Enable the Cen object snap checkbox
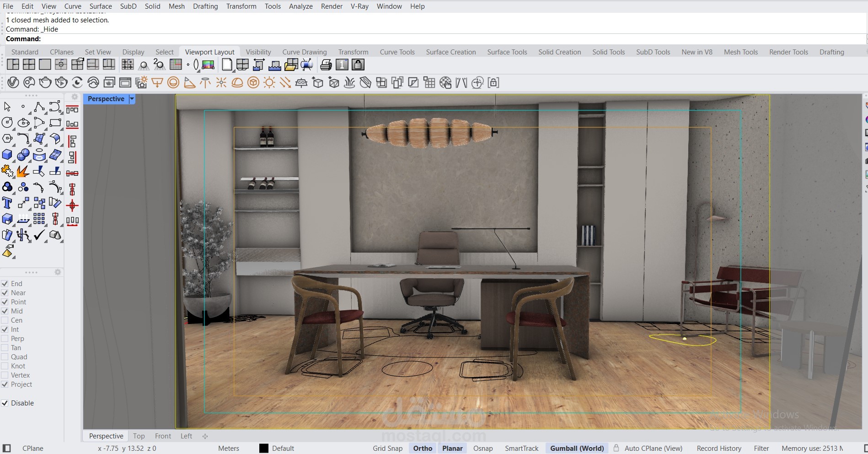The width and height of the screenshot is (868, 454). click(x=5, y=320)
